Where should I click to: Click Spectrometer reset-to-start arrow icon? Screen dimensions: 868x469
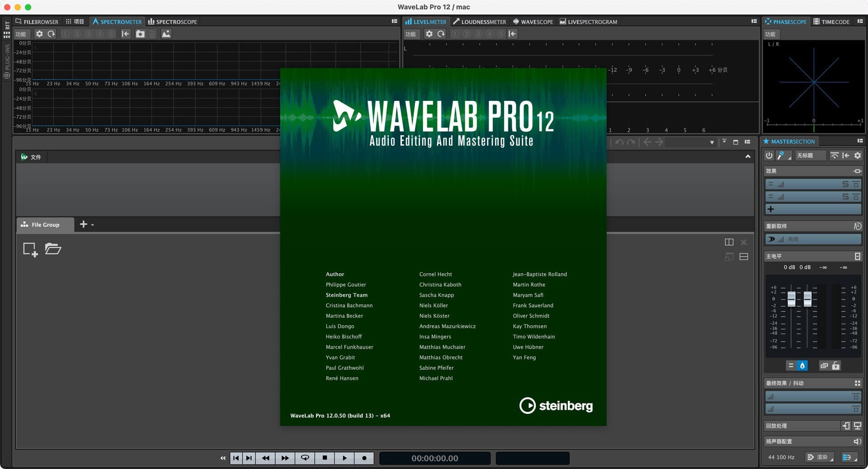(126, 34)
